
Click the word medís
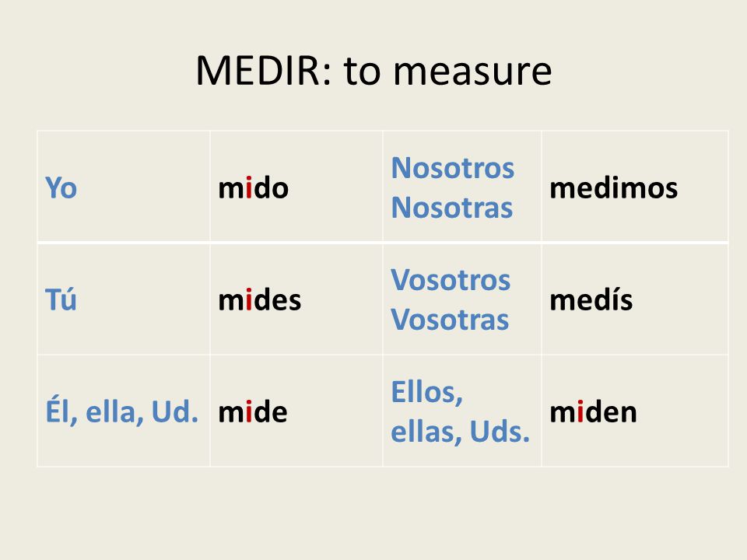point(591,300)
